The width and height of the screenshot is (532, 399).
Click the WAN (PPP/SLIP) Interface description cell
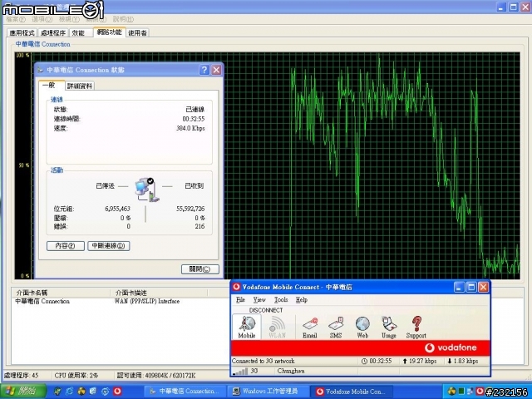click(x=147, y=301)
